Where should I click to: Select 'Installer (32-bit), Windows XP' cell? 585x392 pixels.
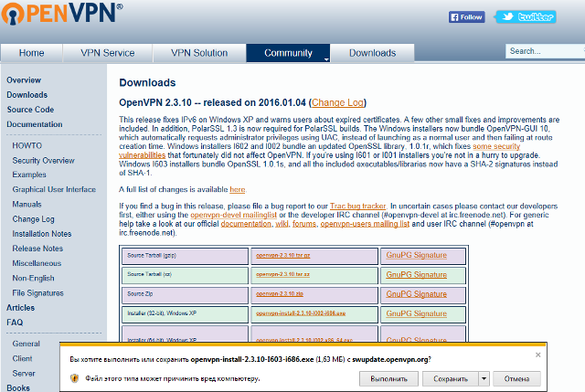(185, 314)
